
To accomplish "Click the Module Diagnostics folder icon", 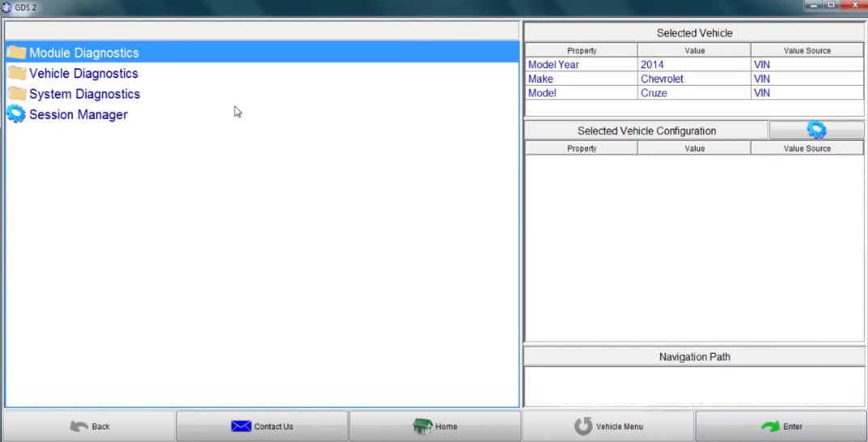I will pyautogui.click(x=17, y=53).
